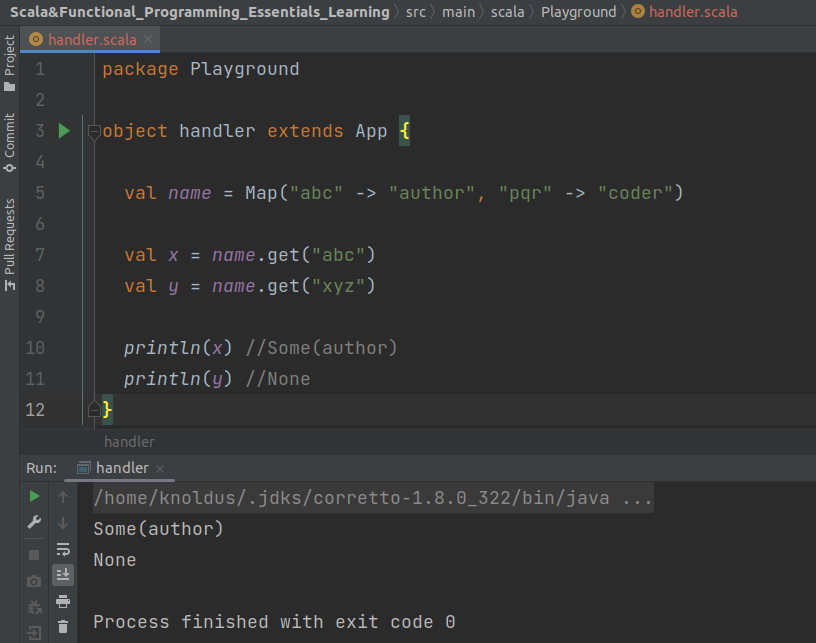
Task: Click the scala breadcrumb
Action: click(507, 12)
